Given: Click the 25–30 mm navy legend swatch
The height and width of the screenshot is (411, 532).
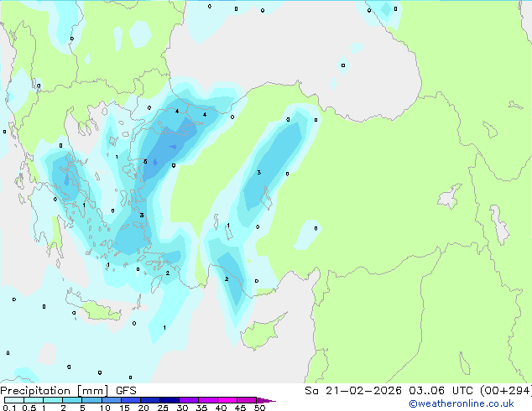Looking at the screenshot, I should coord(170,400).
